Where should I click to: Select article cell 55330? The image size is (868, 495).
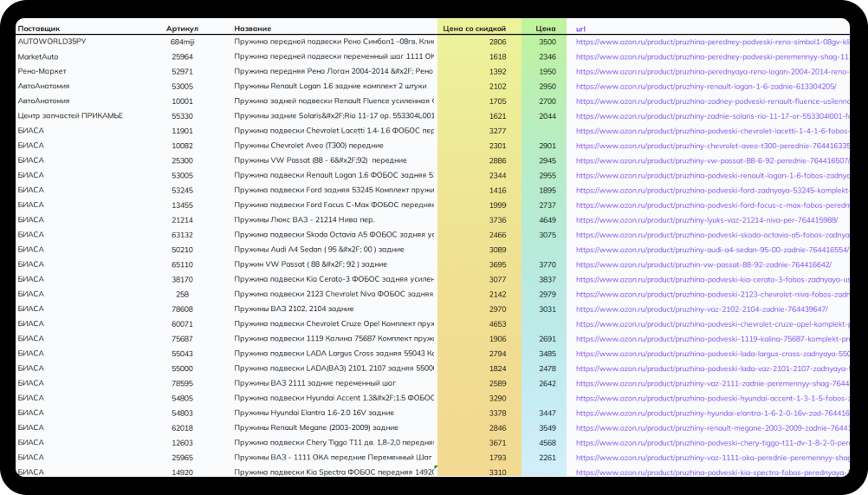[x=182, y=116]
